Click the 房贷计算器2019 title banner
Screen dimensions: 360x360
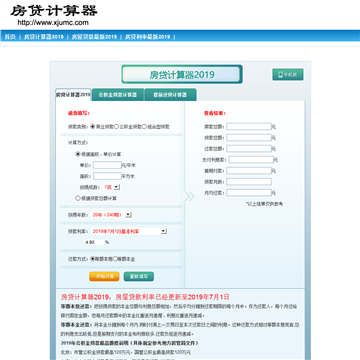tap(182, 74)
